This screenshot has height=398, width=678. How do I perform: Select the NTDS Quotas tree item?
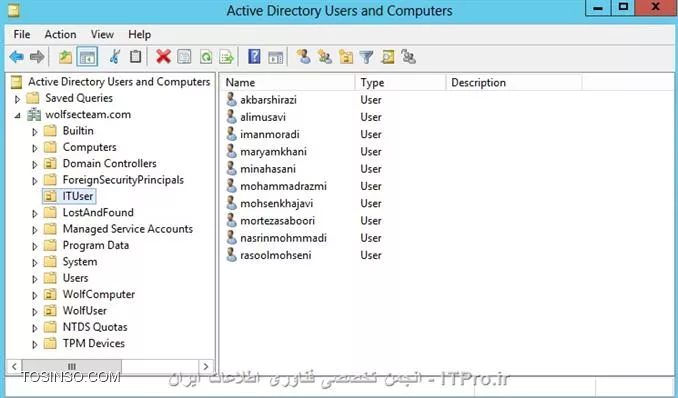(95, 327)
